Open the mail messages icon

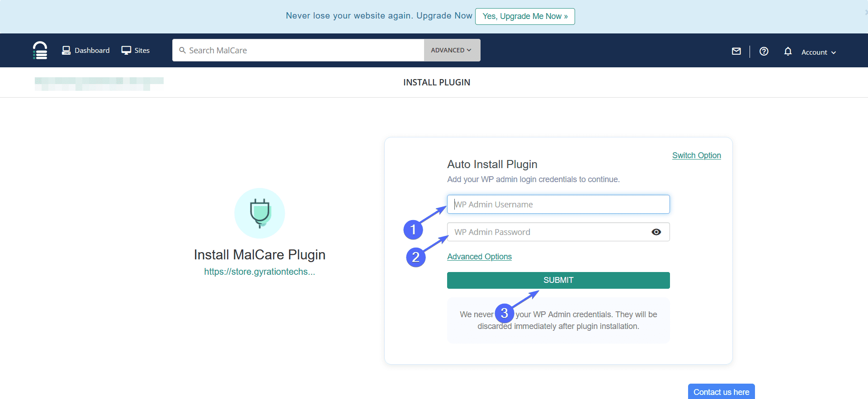736,52
